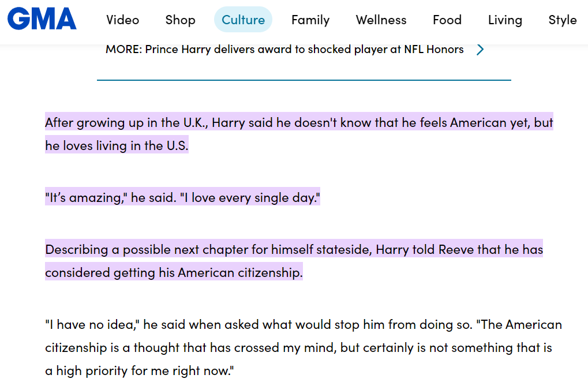Click the line starting "I have no idea"
Image resolution: width=588 pixels, height=386 pixels.
pos(303,324)
